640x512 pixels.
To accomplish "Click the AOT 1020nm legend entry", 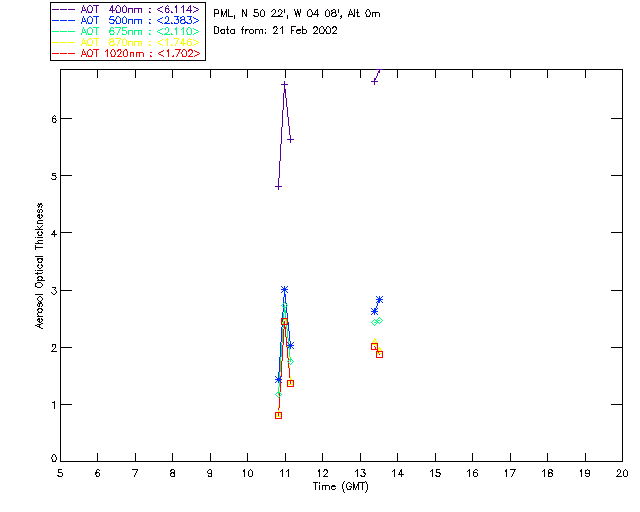I will 126,53.
